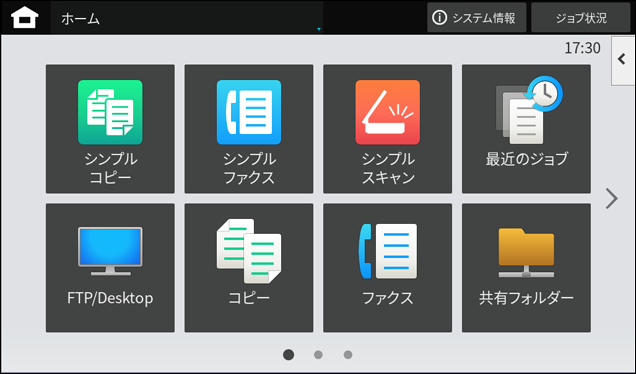Open the ホーム title dropdown
The image size is (636, 374).
tap(187, 17)
